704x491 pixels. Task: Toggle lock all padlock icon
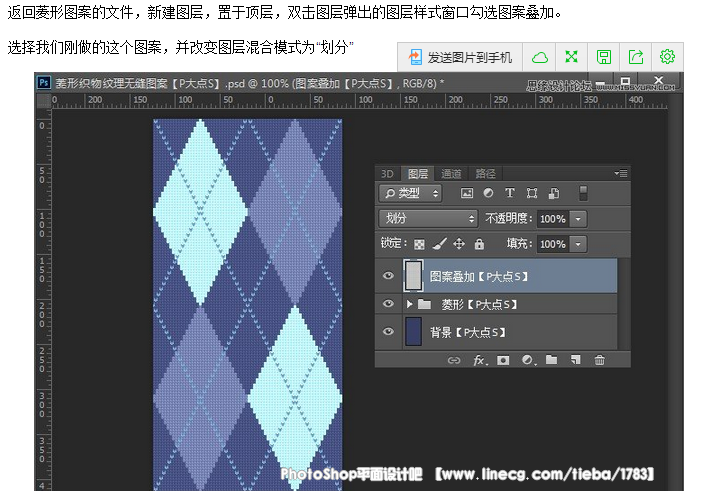point(479,244)
